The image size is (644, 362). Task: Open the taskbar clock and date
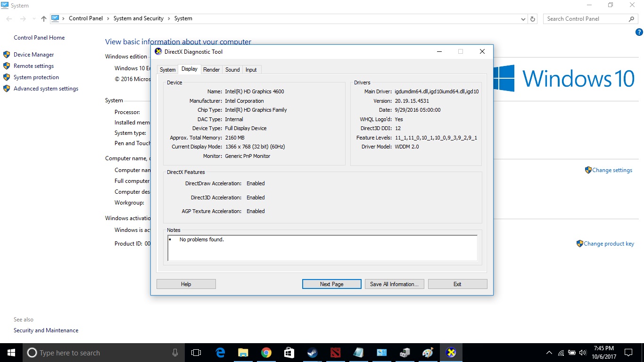603,353
